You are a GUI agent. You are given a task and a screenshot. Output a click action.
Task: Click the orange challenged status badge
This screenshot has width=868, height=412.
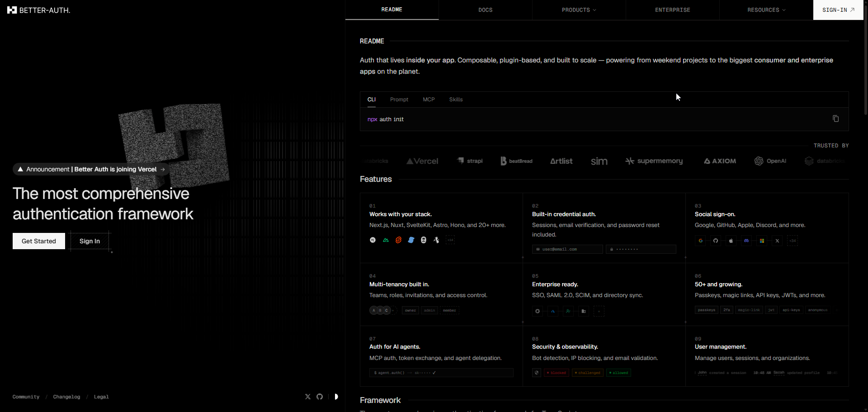tap(588, 373)
